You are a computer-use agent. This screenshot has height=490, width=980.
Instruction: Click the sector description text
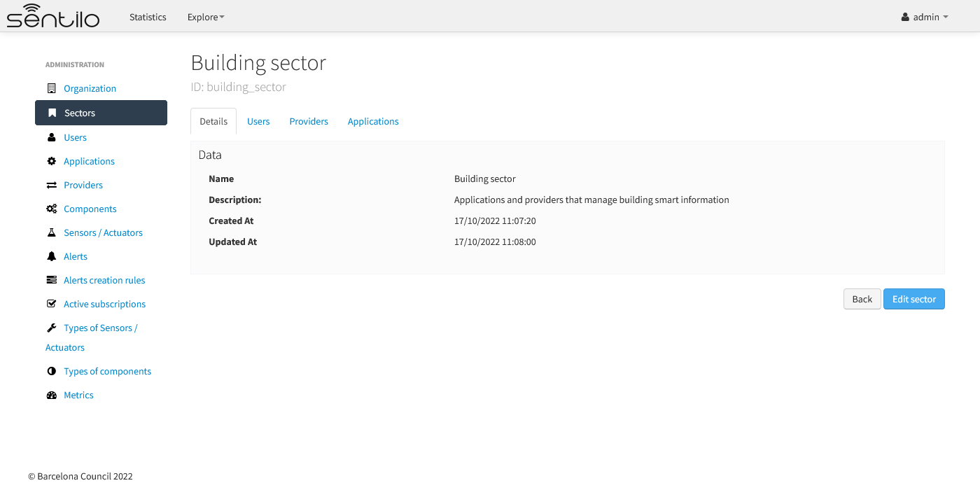(591, 199)
